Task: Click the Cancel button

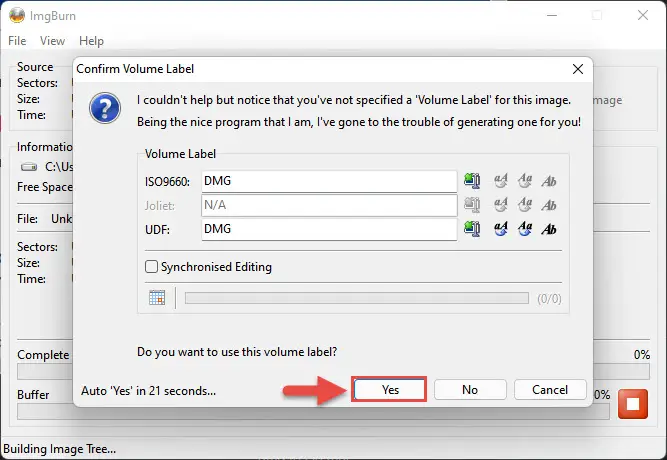Action: (550, 389)
